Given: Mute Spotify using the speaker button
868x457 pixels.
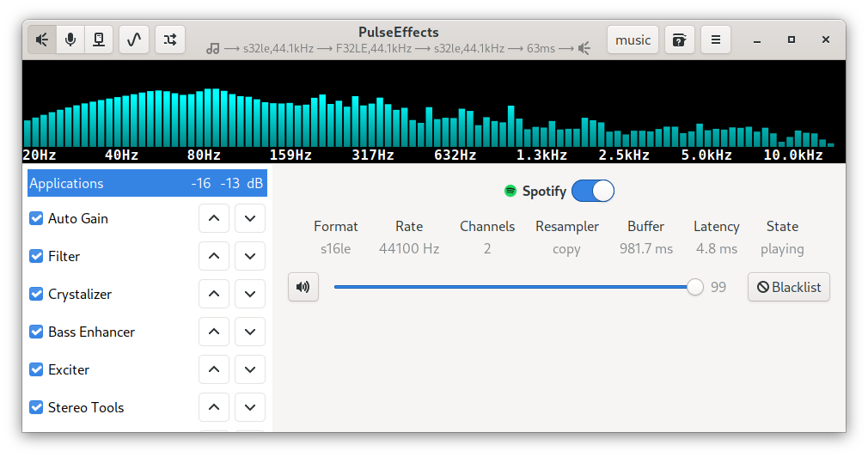Looking at the screenshot, I should click(303, 287).
